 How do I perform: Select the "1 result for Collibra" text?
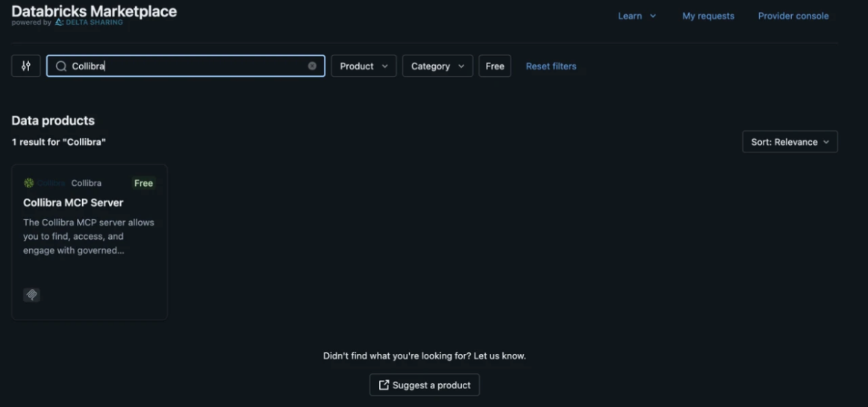pyautogui.click(x=59, y=142)
